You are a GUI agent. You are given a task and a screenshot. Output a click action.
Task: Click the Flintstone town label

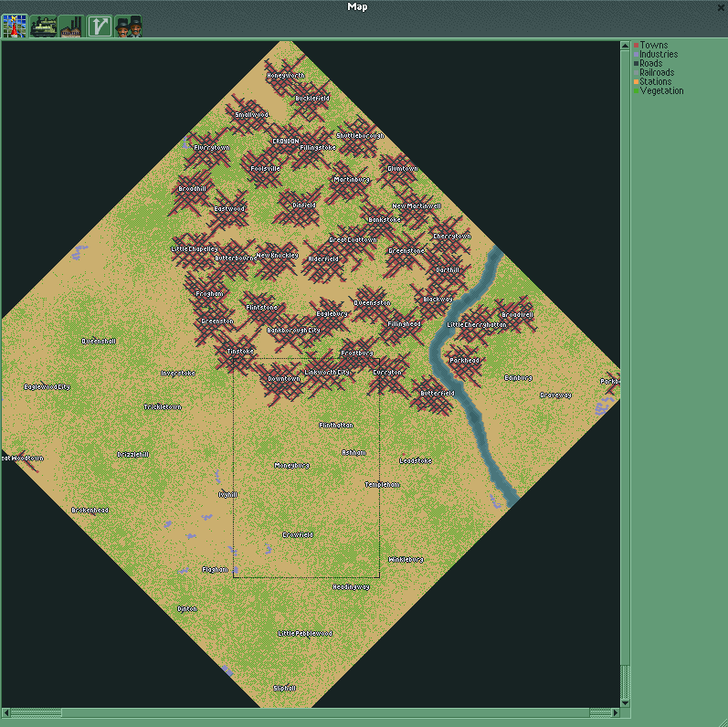click(x=262, y=307)
